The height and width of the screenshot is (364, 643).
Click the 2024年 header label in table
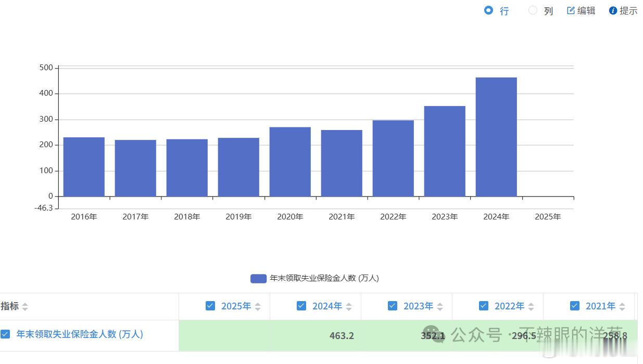(327, 306)
